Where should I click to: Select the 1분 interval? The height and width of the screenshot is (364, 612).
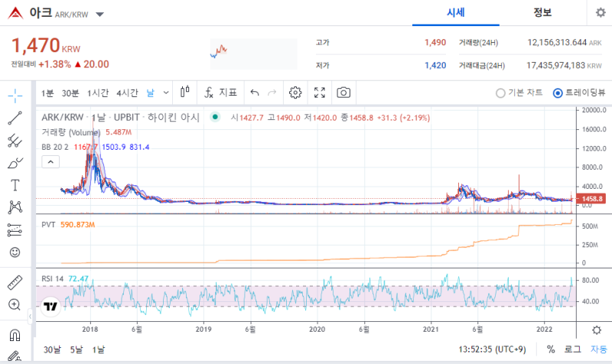pos(47,93)
